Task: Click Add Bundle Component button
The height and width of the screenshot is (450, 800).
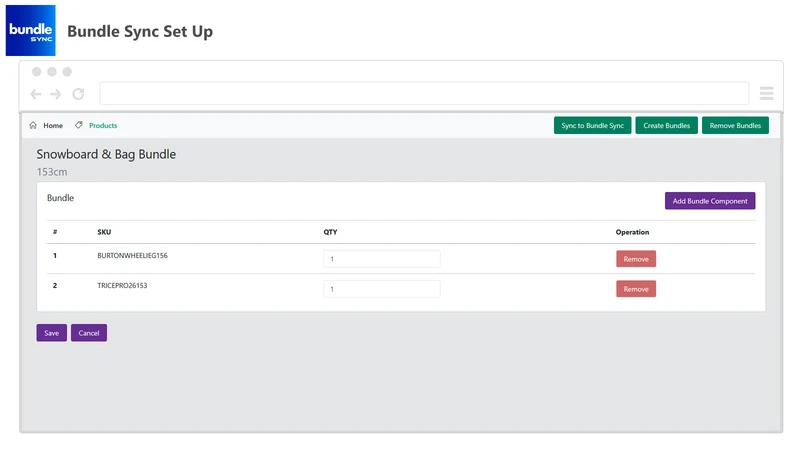Action: 710,201
